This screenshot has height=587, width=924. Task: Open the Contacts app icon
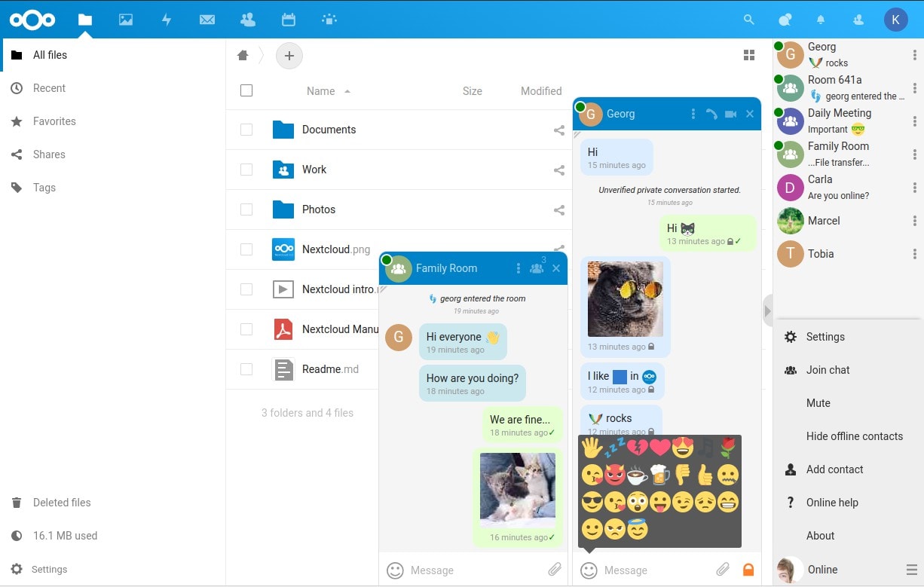pos(247,20)
